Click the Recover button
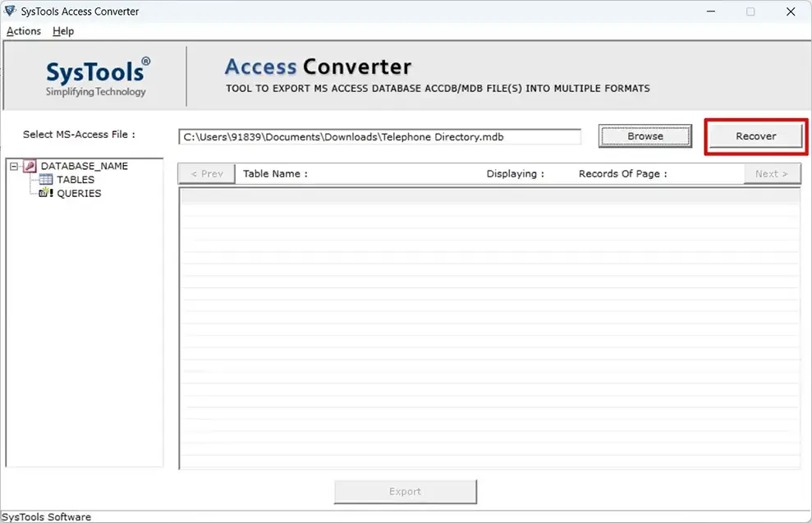Viewport: 812px width, 523px height. (x=755, y=136)
